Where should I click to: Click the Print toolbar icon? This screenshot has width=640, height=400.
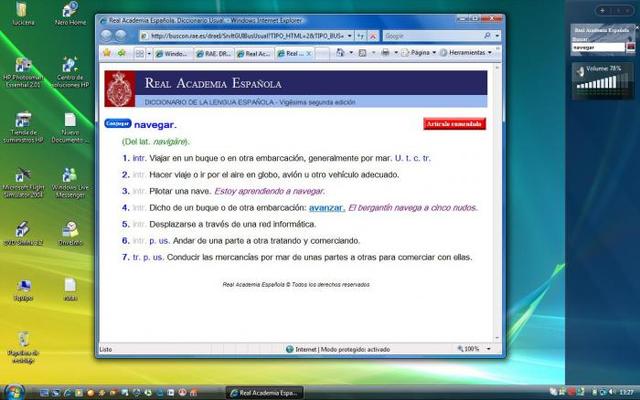coord(385,52)
